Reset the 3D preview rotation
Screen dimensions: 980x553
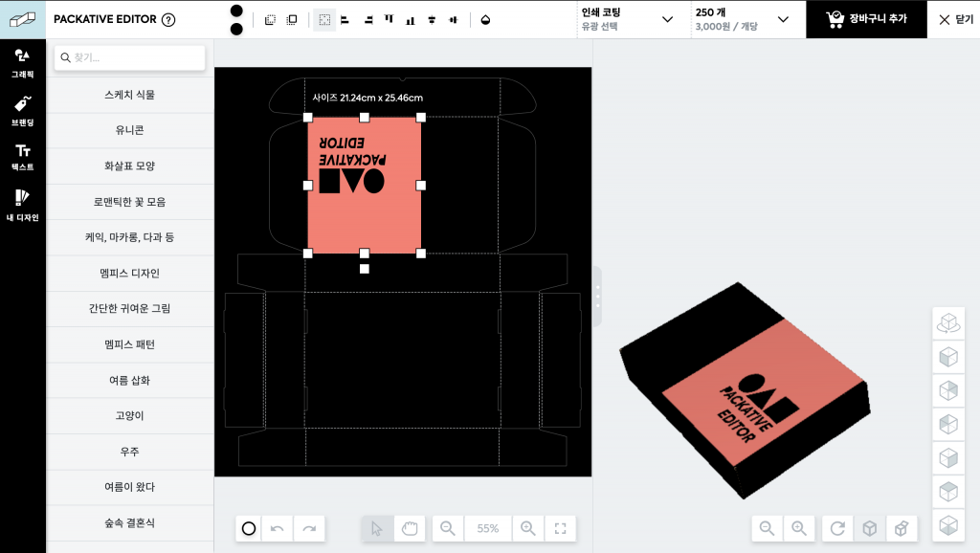(x=837, y=529)
